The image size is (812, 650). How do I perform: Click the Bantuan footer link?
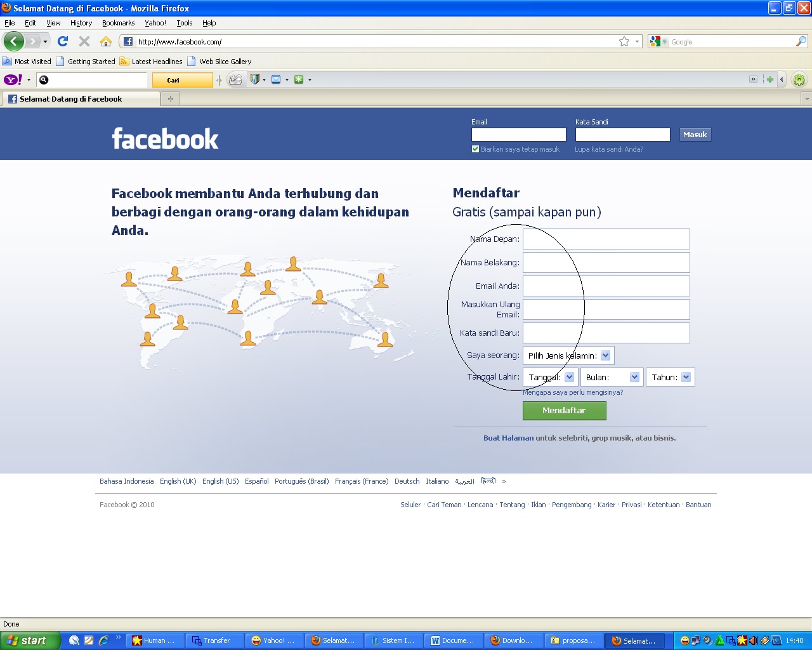pyautogui.click(x=698, y=505)
